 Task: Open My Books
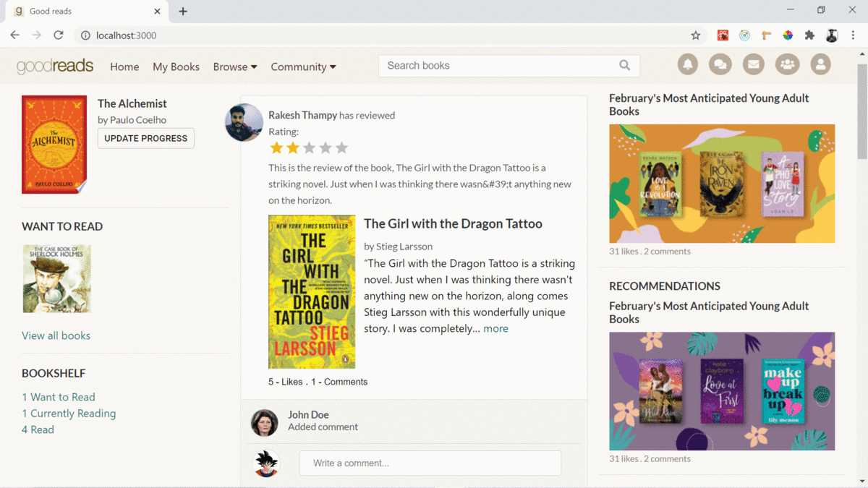176,67
